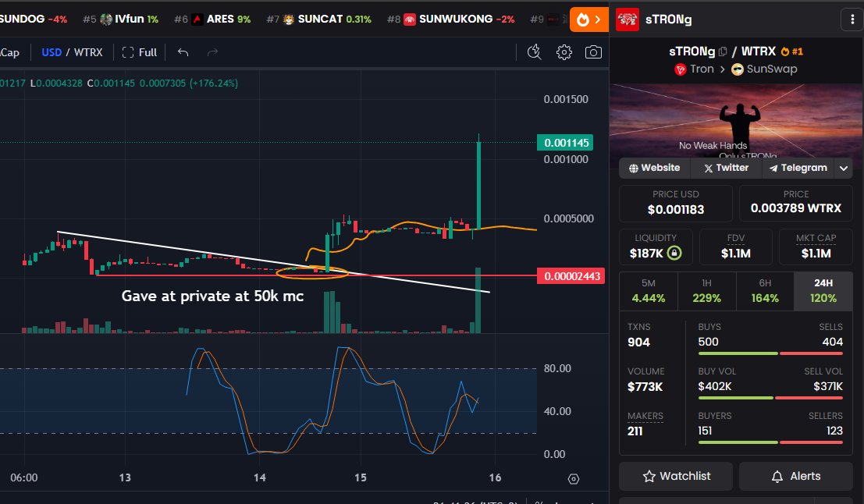Click the MKT CAP $1.1M box
This screenshot has height=504, width=864.
point(816,247)
